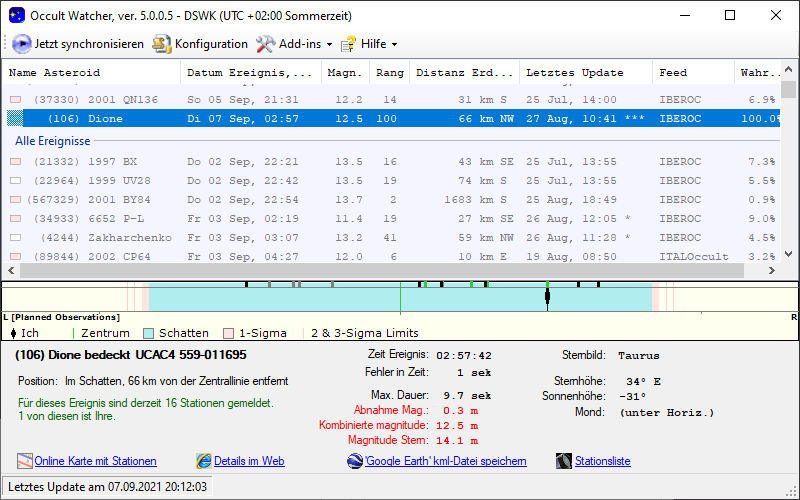Sort by Datum Ereignis column header
Viewport: 800px width, 500px height.
point(250,73)
